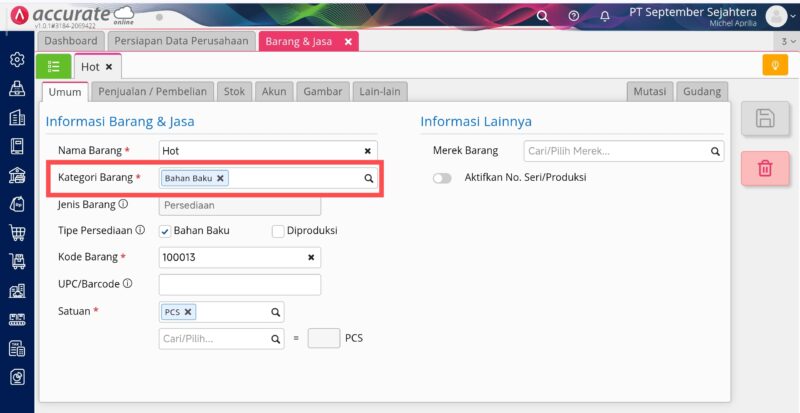800x413 pixels.
Task: Close the Hot item tab
Action: pos(109,67)
